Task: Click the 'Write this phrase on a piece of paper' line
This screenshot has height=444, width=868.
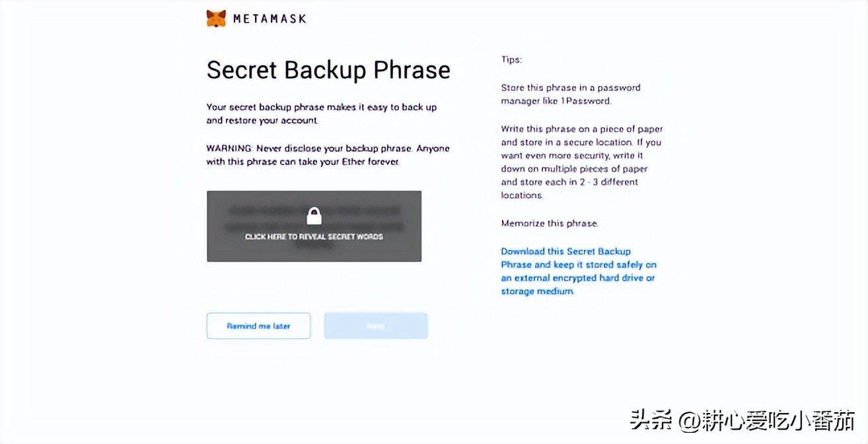Action: pyautogui.click(x=581, y=129)
